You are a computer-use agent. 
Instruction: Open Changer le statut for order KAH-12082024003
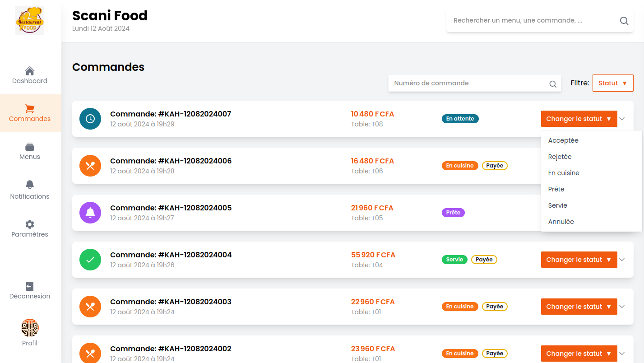(579, 307)
